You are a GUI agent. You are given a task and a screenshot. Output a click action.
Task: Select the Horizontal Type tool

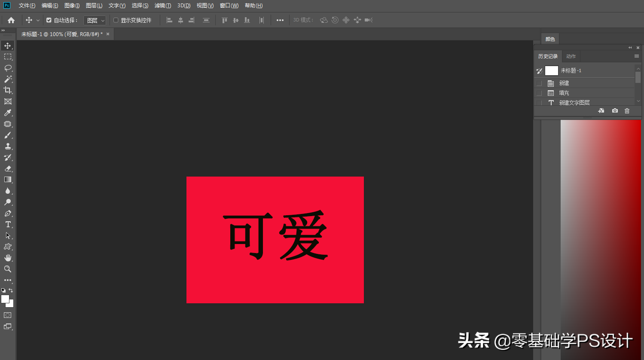click(x=8, y=224)
